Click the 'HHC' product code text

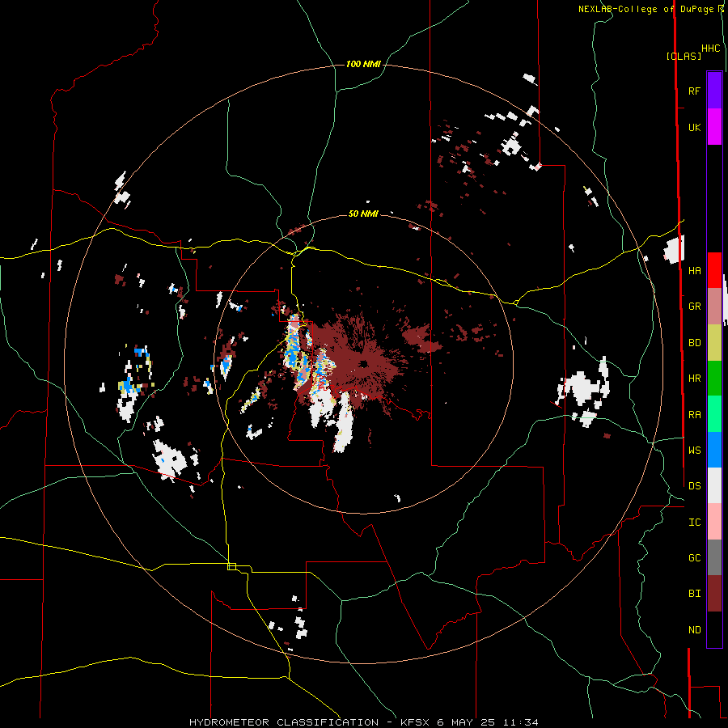[710, 49]
